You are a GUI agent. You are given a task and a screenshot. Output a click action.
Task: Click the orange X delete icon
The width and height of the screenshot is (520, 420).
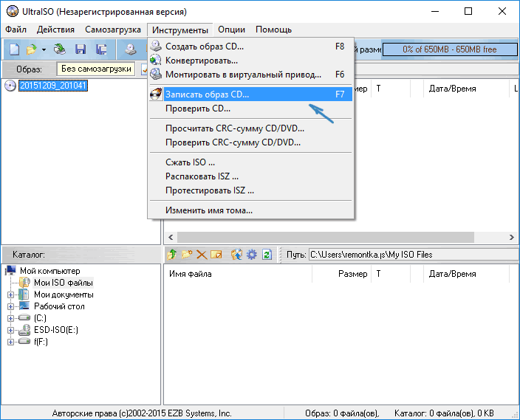coord(202,255)
